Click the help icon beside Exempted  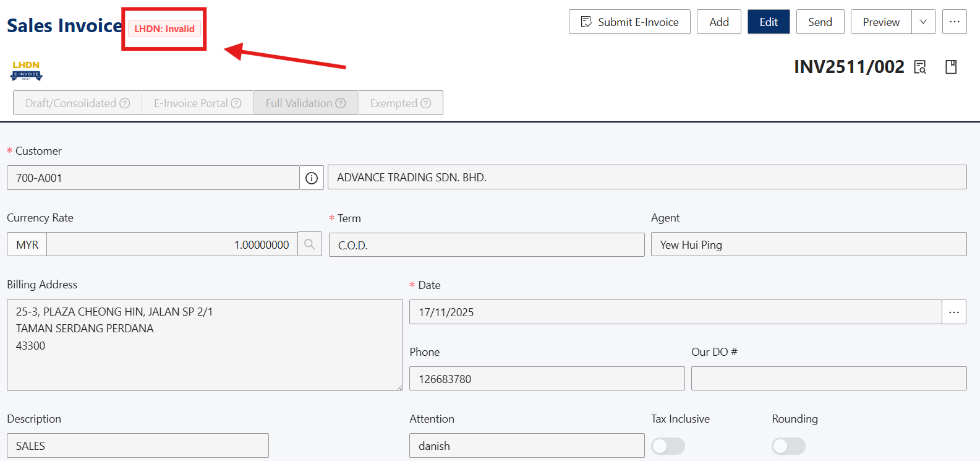click(x=426, y=103)
